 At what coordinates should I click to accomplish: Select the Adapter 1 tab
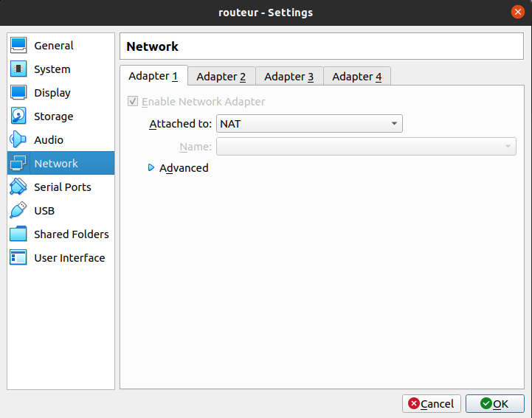click(x=153, y=76)
